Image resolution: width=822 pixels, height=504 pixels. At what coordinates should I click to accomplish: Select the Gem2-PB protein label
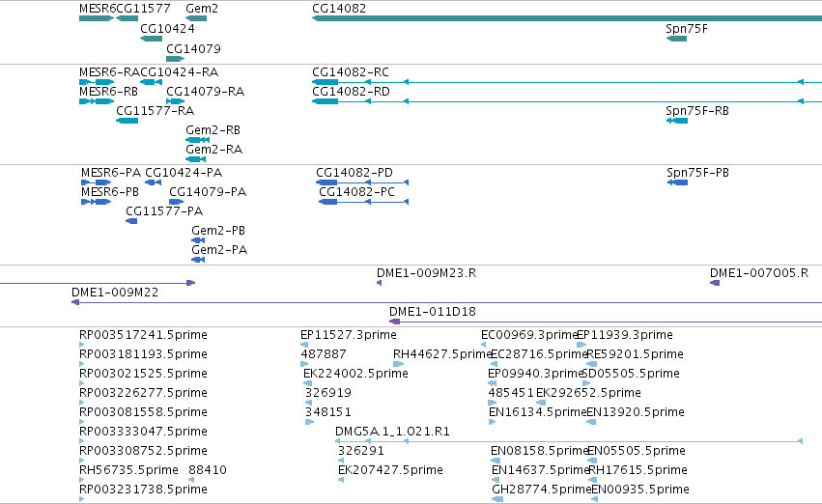pyautogui.click(x=218, y=231)
